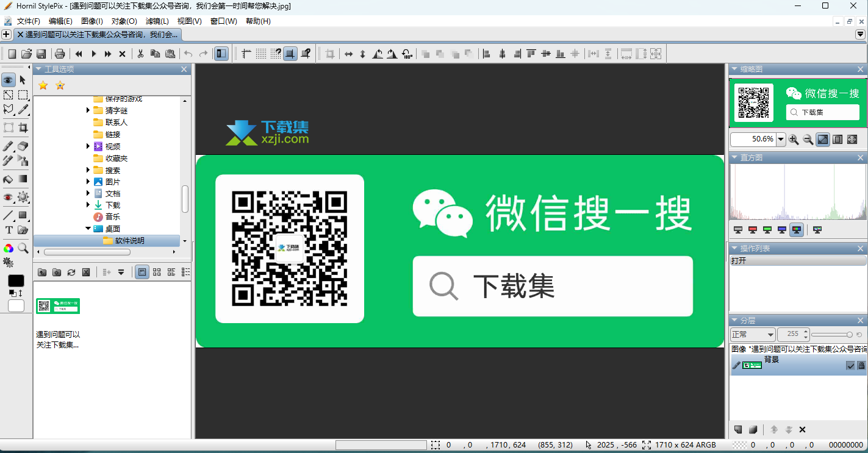
Task: Collapse the 直方图 panel
Action: [735, 157]
